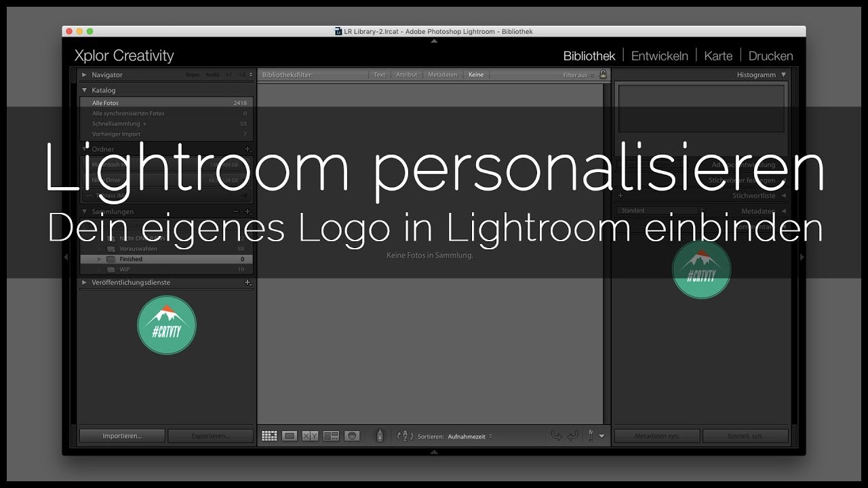Open the XY compare view
868x488 pixels.
tap(310, 436)
